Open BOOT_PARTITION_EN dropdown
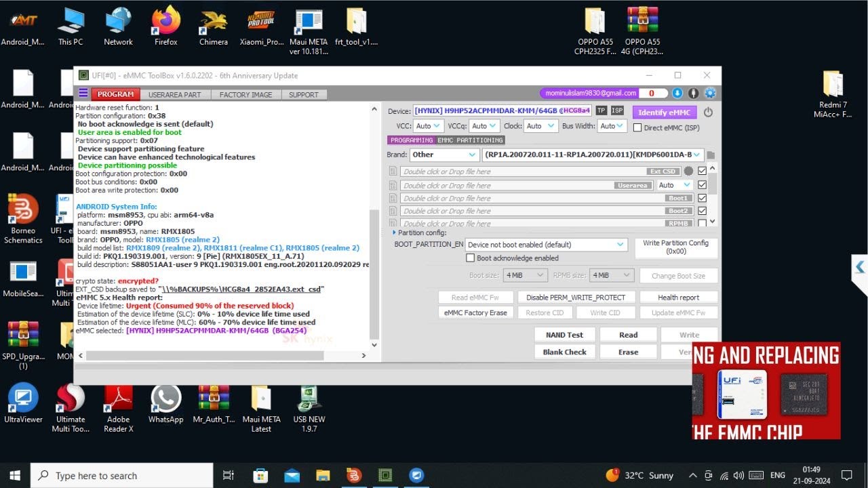This screenshot has width=868, height=488. click(x=546, y=245)
